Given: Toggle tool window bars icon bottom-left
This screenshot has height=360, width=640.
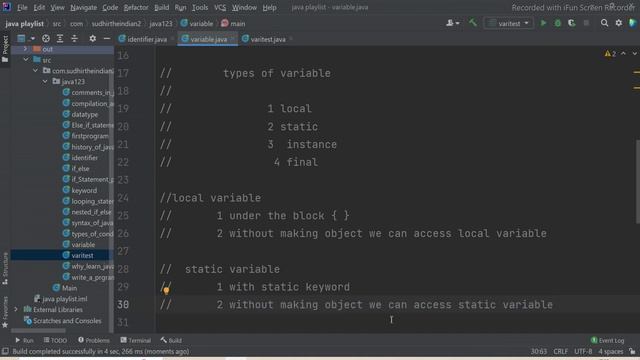Looking at the screenshot, I should tap(5, 351).
